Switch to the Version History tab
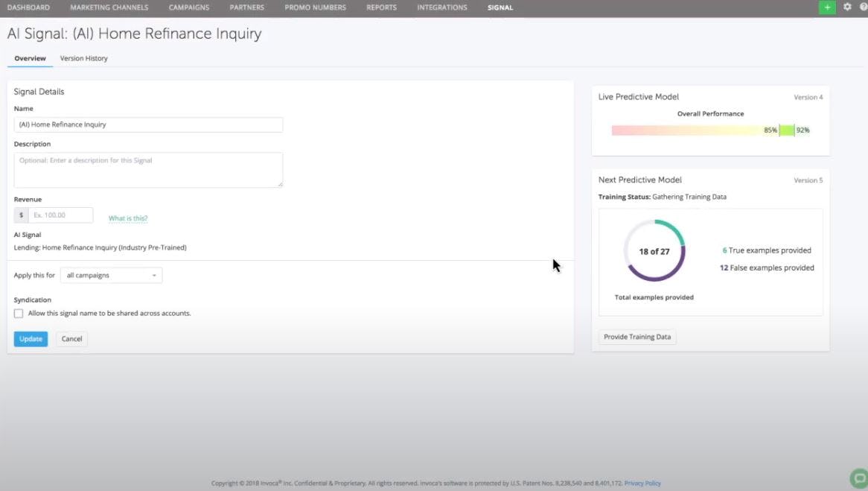 pos(83,58)
